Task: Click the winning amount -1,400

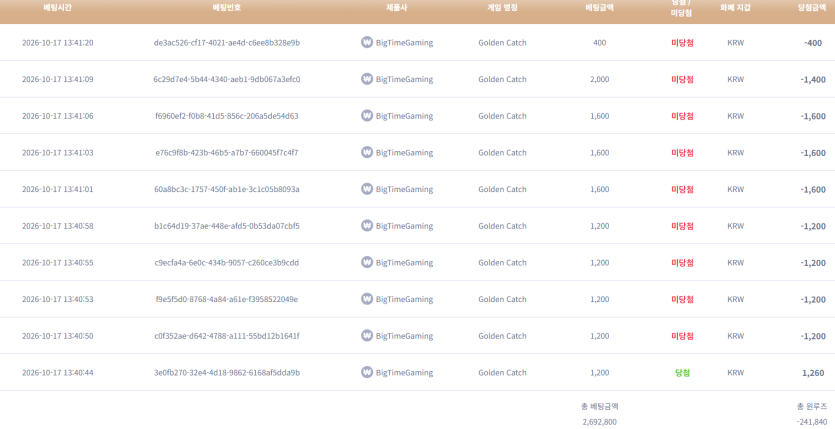Action: click(813, 79)
